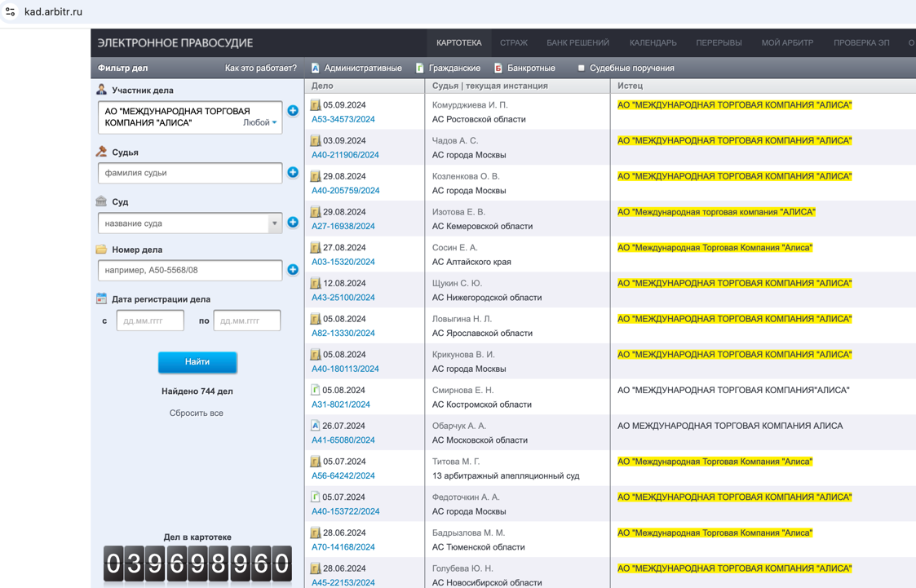Open the Перерывы tab

point(719,42)
